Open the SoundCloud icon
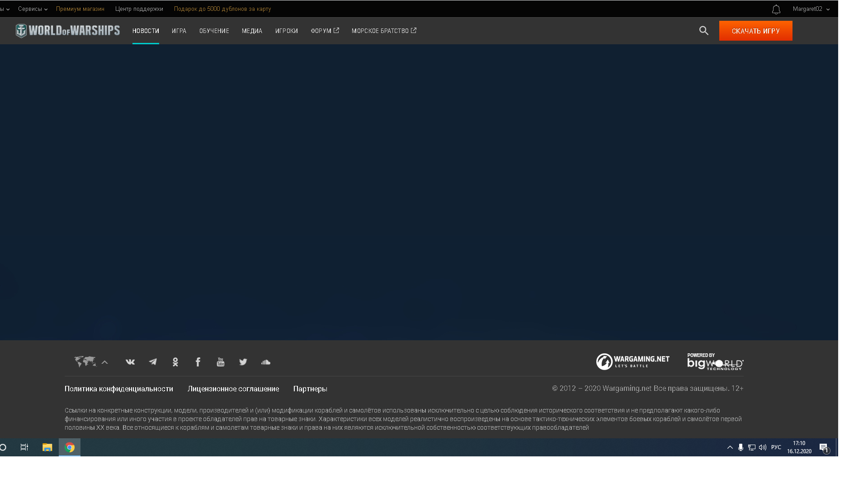Image resolution: width=868 pixels, height=488 pixels. click(x=266, y=362)
